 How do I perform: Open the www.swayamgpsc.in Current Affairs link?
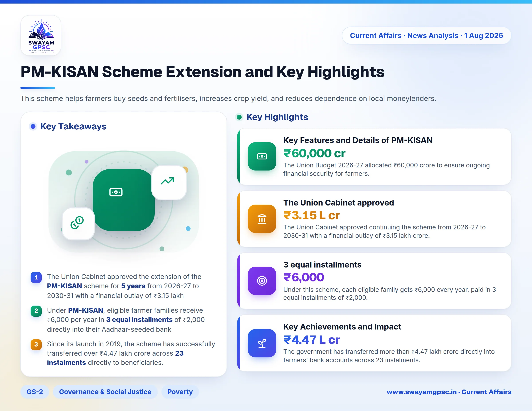(449, 392)
